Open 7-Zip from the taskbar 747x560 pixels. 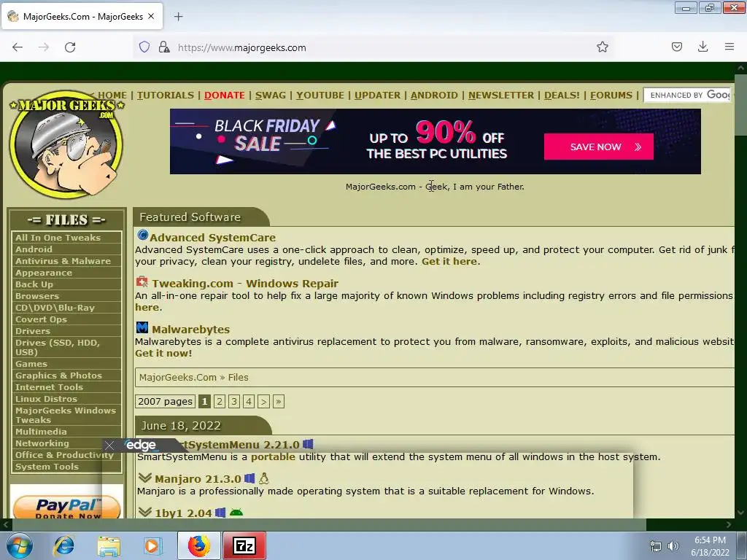(244, 545)
